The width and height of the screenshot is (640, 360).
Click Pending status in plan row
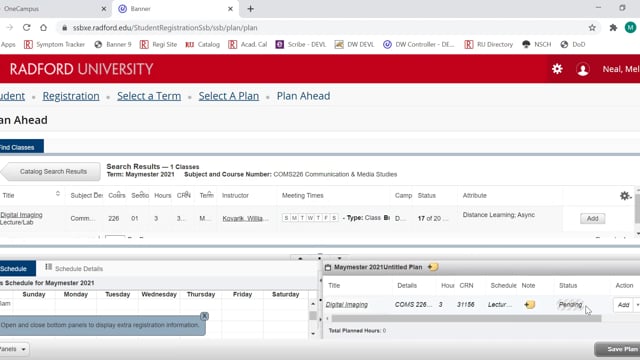point(570,304)
